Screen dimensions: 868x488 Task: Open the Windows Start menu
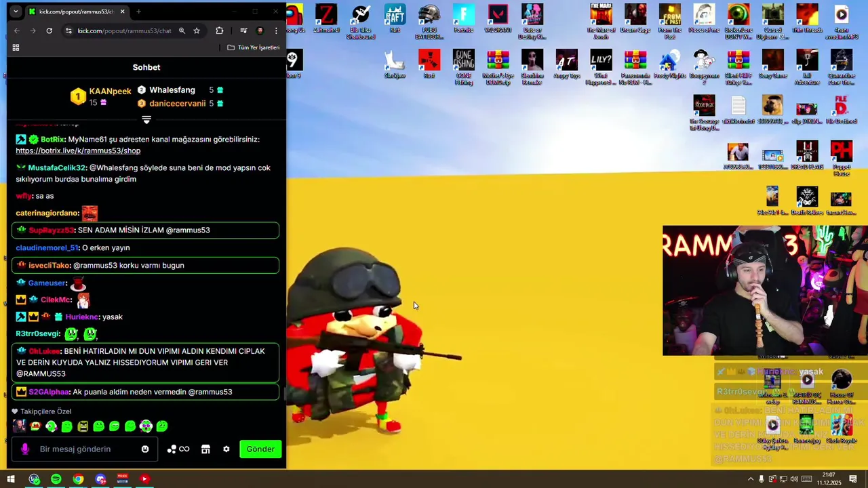click(x=12, y=479)
